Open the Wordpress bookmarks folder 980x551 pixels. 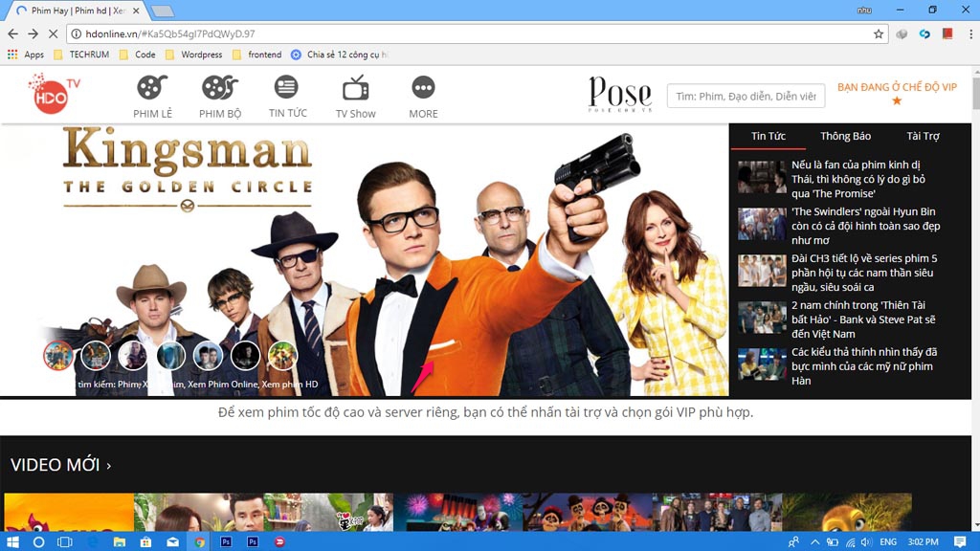(x=193, y=55)
